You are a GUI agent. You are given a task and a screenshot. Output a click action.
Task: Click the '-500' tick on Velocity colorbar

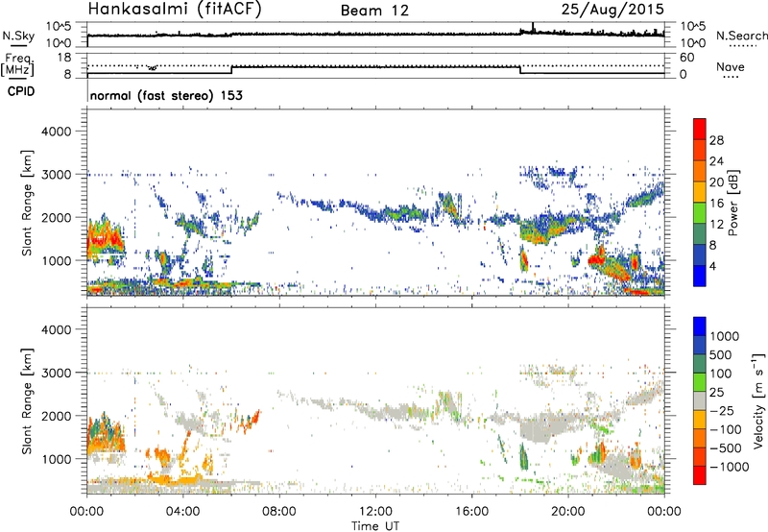coord(726,447)
